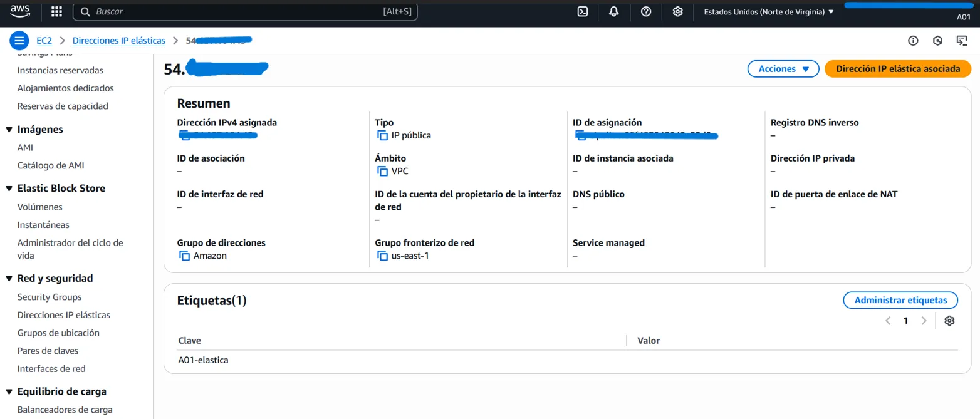980x419 pixels.
Task: Go to Volúmenes in the sidebar
Action: click(x=40, y=207)
